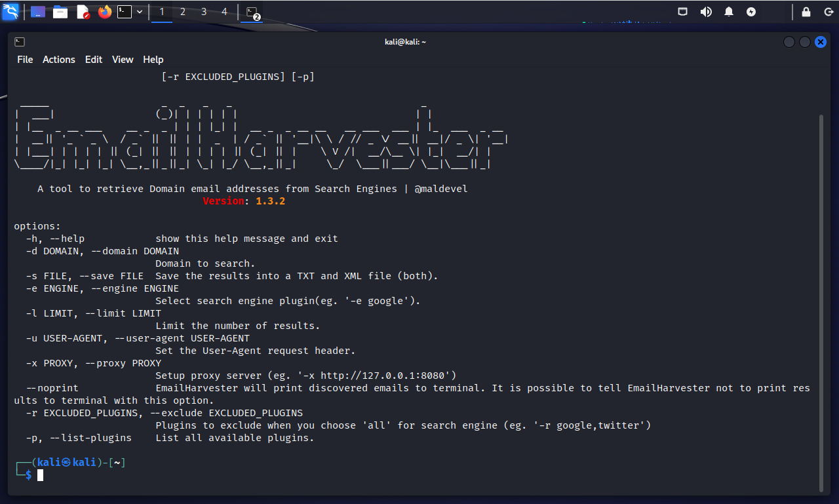The height and width of the screenshot is (504, 839).
Task: Open the file manager from the panel
Action: pos(60,12)
